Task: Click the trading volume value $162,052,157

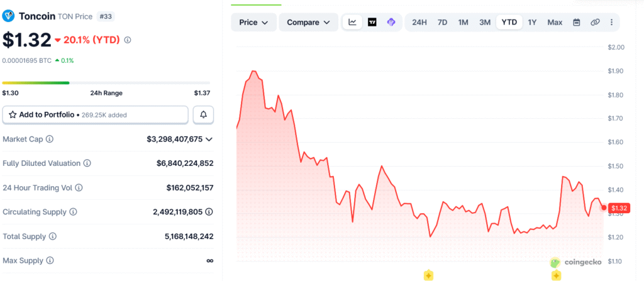Action: point(190,188)
